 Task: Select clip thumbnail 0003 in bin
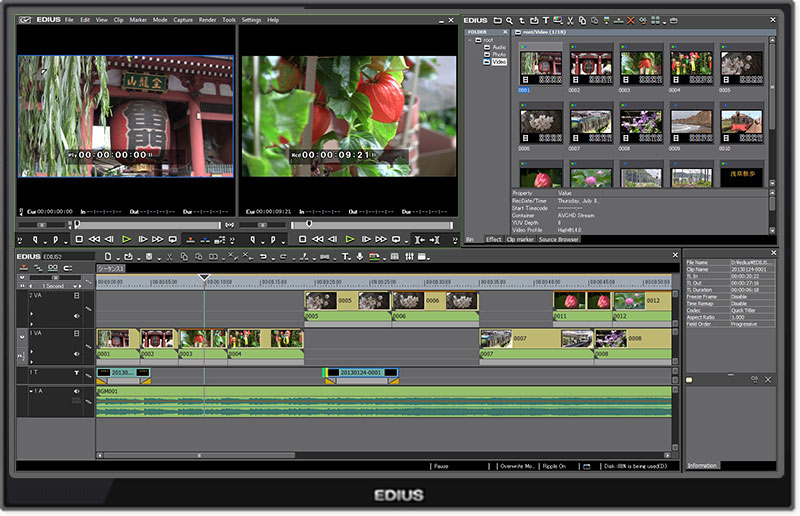point(641,64)
